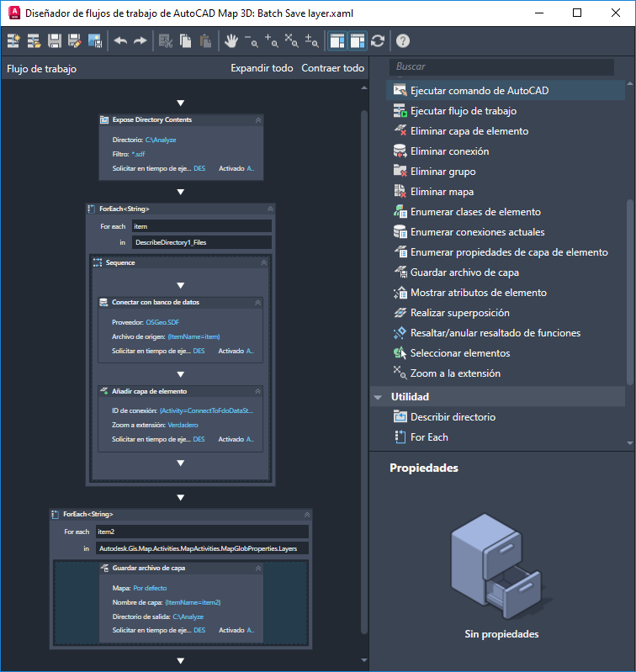Activate the Pan hand tool
The height and width of the screenshot is (672, 636).
click(231, 41)
